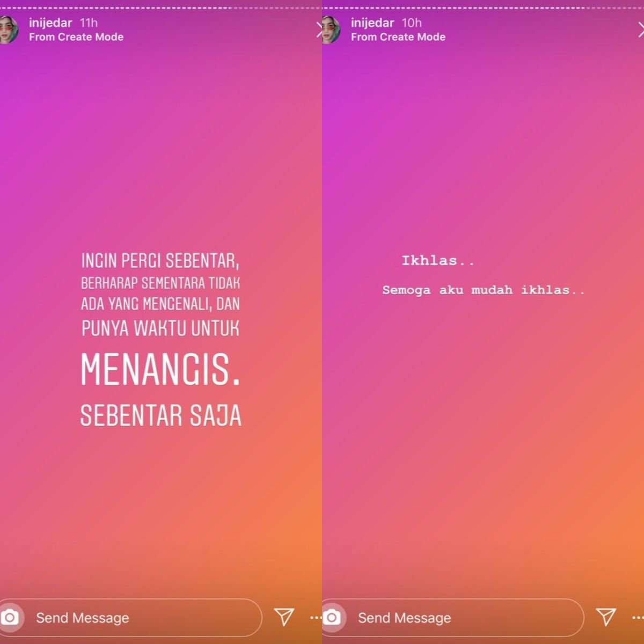Tap From Create Mode label on right story

398,37
